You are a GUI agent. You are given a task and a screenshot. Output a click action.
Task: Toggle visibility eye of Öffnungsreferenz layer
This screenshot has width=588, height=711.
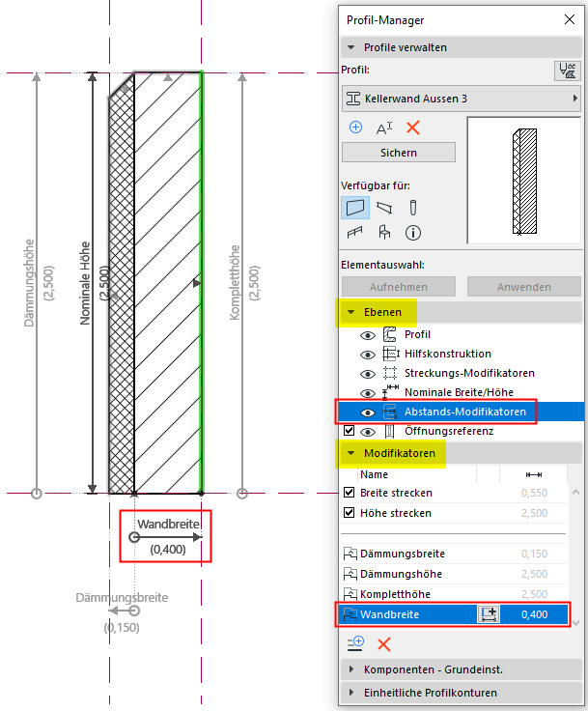[x=368, y=432]
